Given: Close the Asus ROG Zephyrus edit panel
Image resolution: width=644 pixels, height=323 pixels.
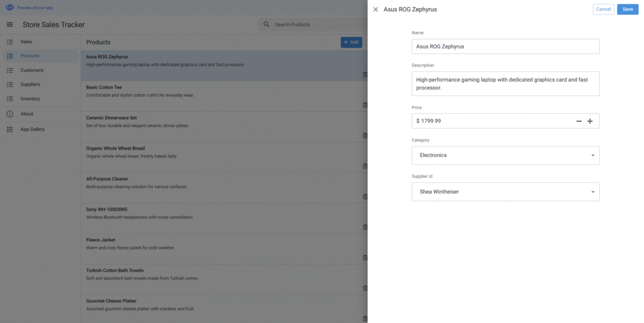Looking at the screenshot, I should [375, 9].
